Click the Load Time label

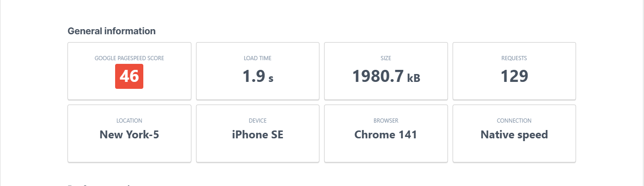coord(258,58)
